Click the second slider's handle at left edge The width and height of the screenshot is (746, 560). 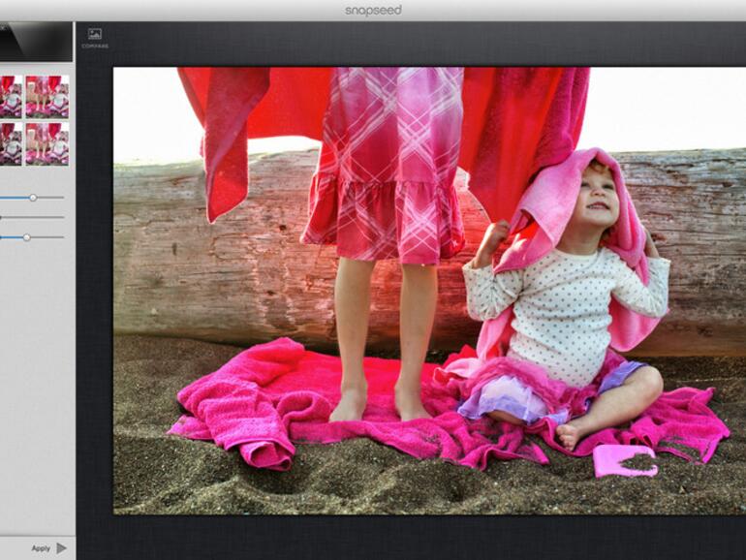2,217
